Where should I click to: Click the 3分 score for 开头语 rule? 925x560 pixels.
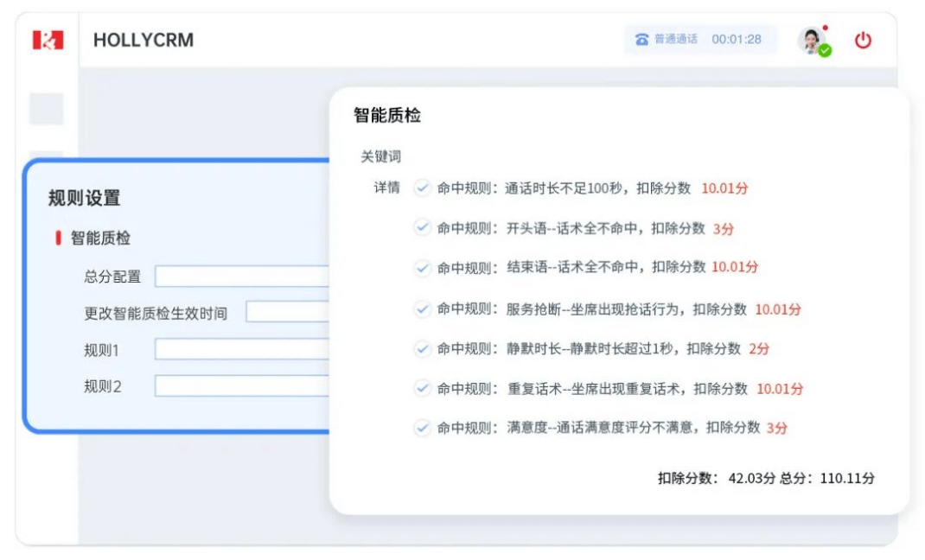click(x=724, y=229)
